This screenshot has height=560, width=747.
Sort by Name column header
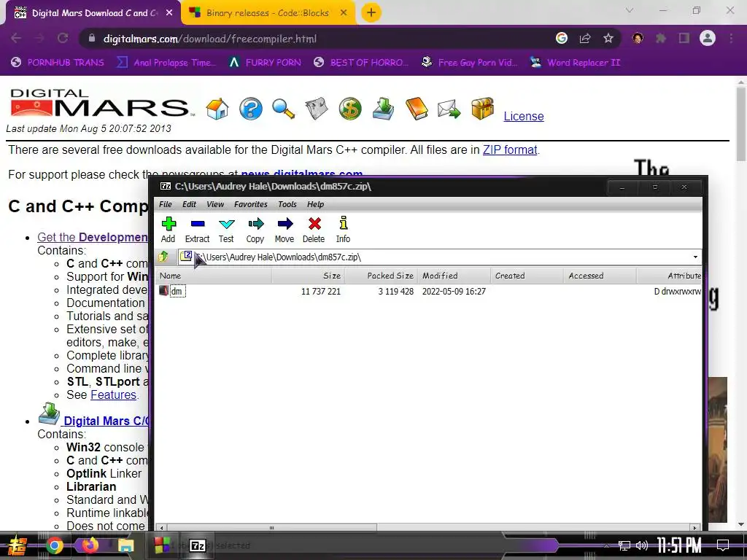(x=214, y=276)
